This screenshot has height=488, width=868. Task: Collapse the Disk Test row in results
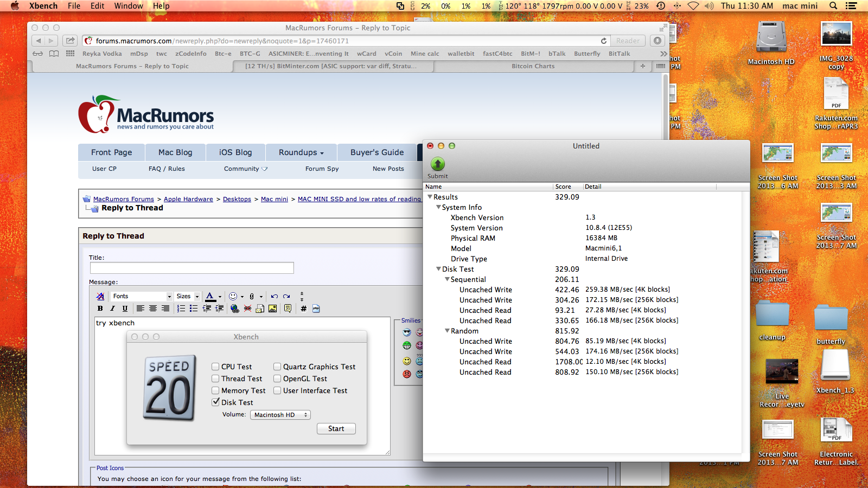coord(438,269)
